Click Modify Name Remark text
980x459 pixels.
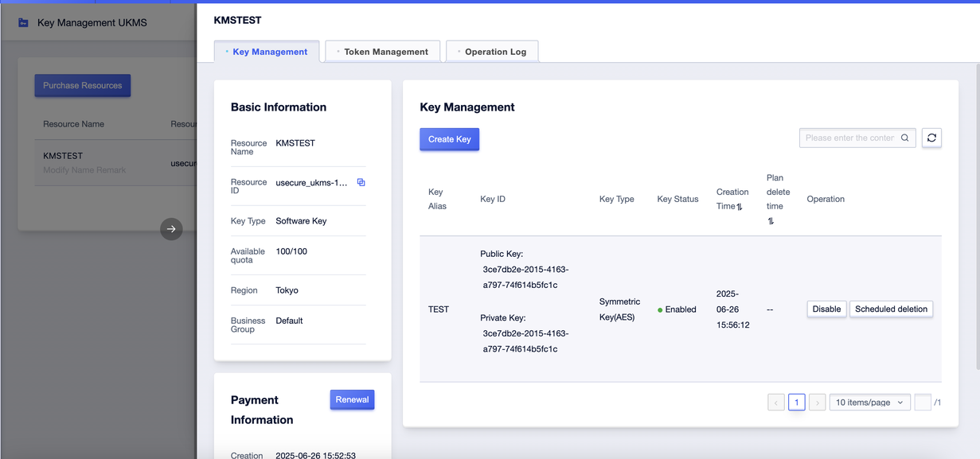tap(84, 170)
